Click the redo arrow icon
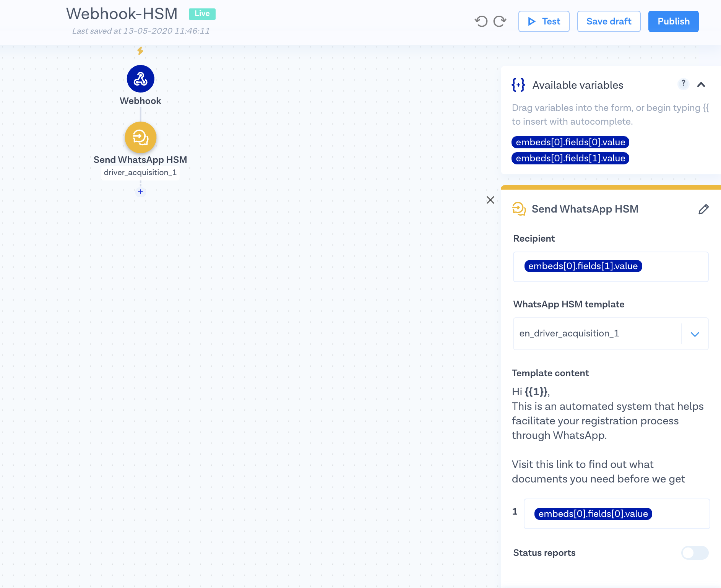Viewport: 721px width, 588px height. [x=500, y=21]
